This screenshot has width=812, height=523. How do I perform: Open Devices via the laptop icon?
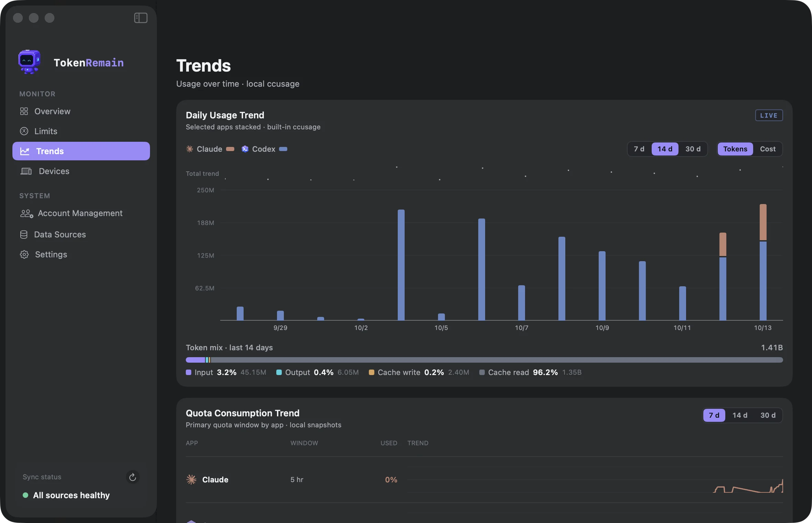pyautogui.click(x=26, y=171)
